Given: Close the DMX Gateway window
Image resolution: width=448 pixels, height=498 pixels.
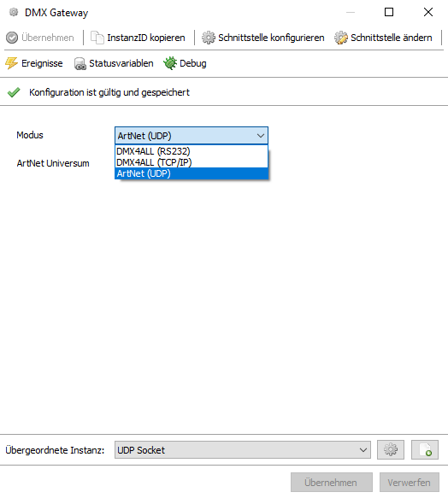Looking at the screenshot, I should 428,12.
